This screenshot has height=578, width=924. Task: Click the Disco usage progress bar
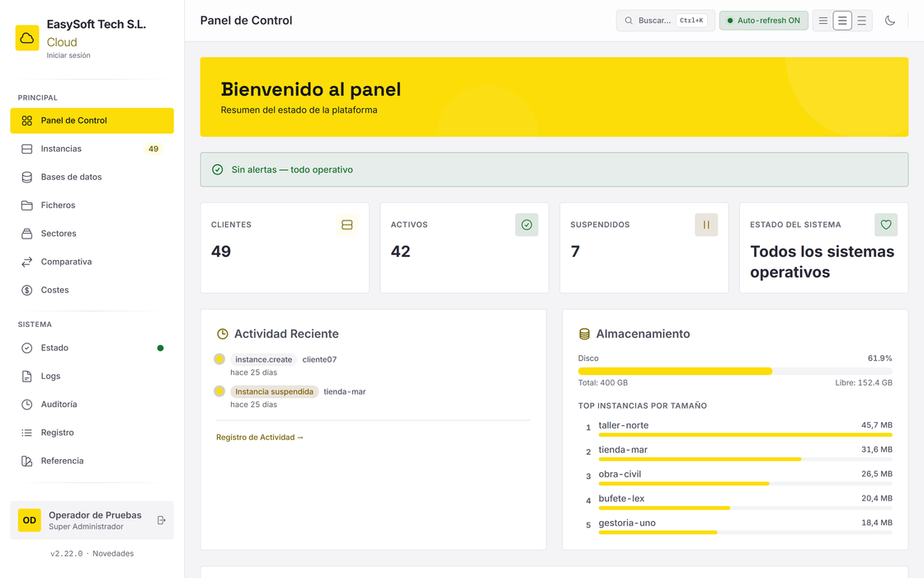735,372
